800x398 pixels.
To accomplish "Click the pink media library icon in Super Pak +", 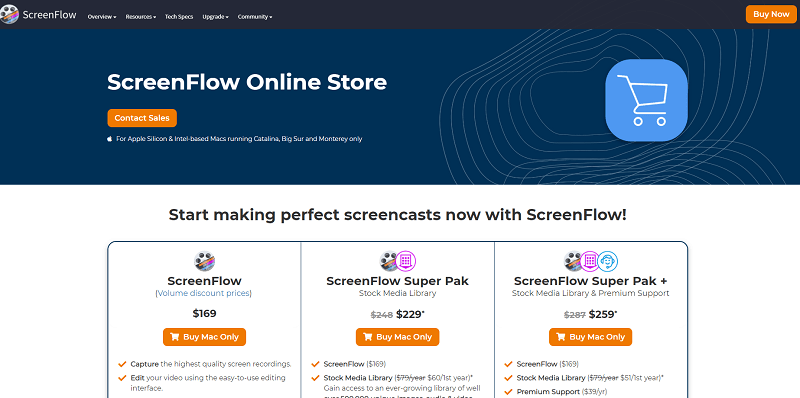I will (x=590, y=261).
